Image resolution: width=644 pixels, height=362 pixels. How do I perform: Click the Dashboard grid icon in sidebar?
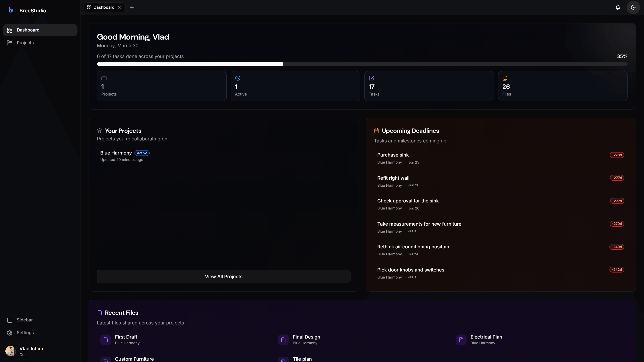click(10, 30)
